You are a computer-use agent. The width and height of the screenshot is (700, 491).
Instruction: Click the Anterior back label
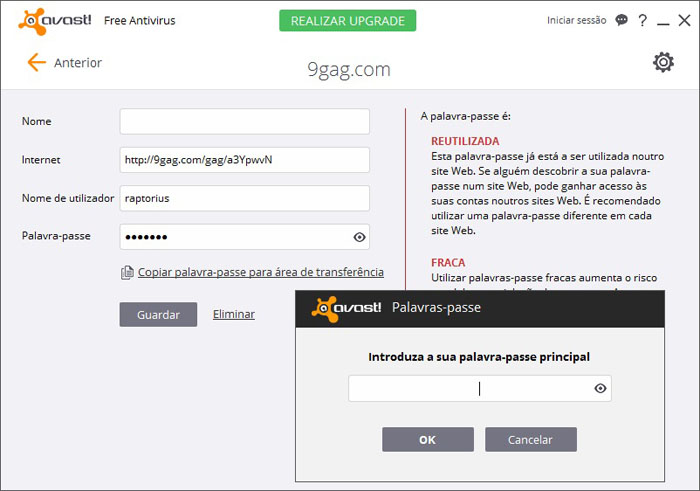(78, 63)
